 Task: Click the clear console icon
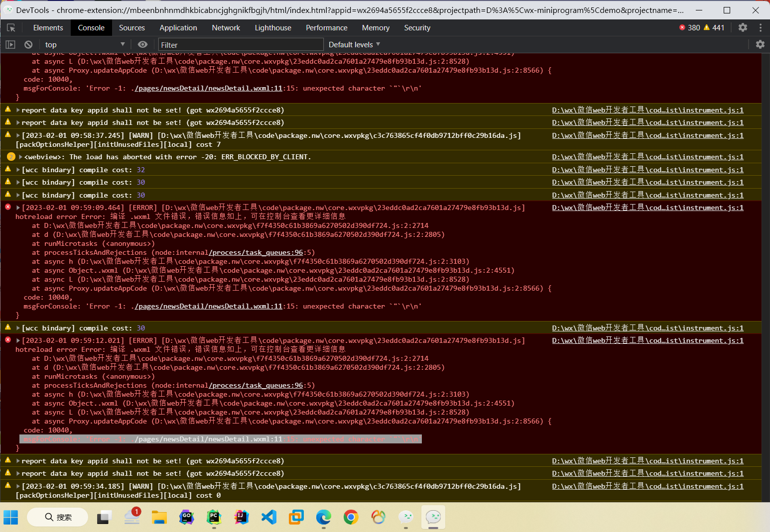(x=28, y=44)
